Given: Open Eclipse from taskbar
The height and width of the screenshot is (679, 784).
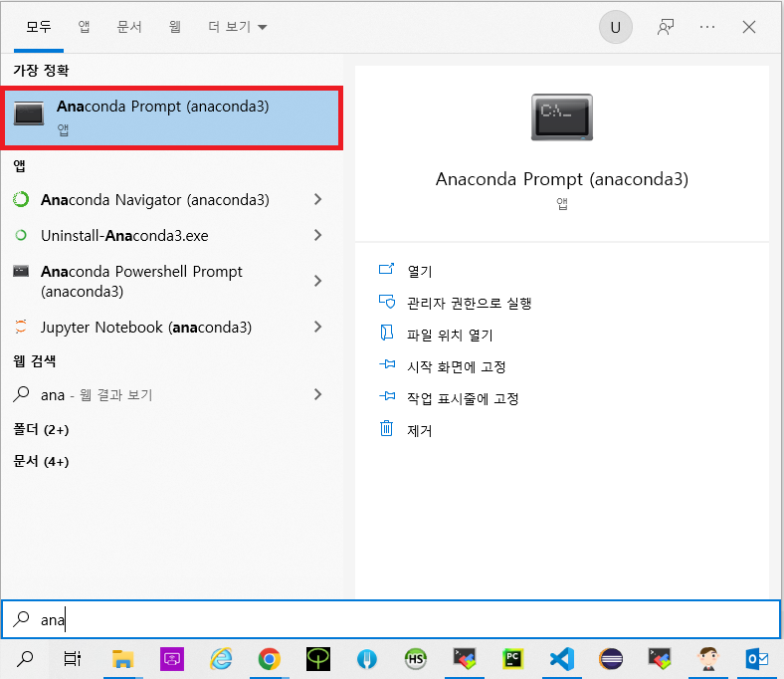Looking at the screenshot, I should point(611,659).
